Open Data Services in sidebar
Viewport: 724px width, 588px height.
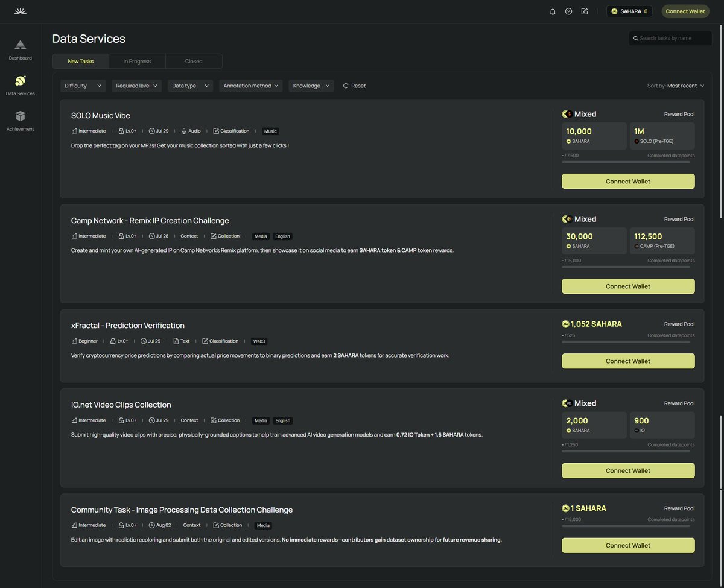[x=21, y=86]
